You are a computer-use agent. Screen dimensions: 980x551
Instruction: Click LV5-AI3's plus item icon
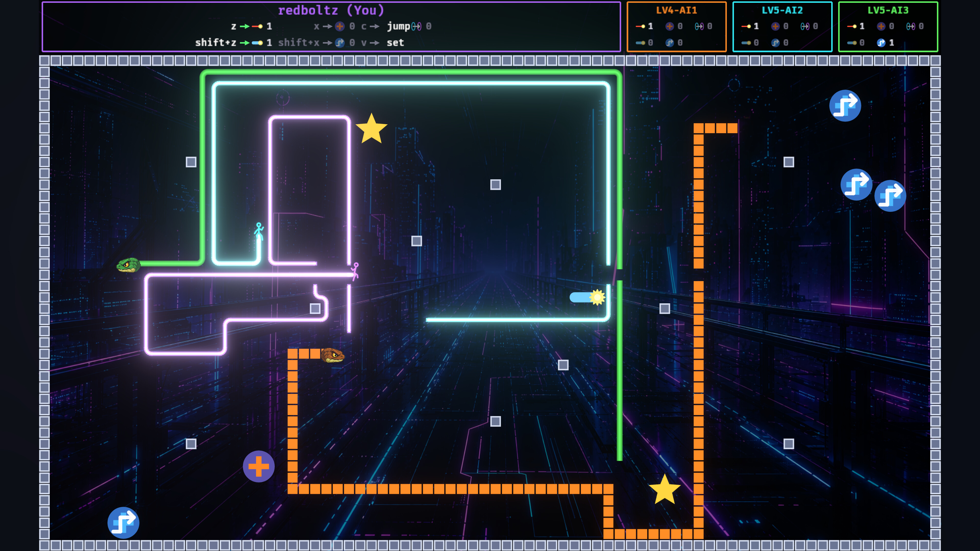[x=881, y=26]
